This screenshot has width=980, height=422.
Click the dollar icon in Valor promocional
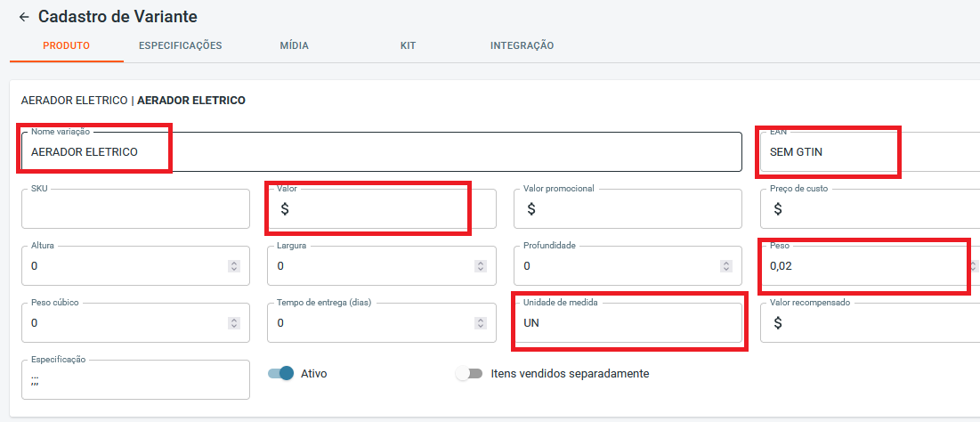(x=531, y=209)
